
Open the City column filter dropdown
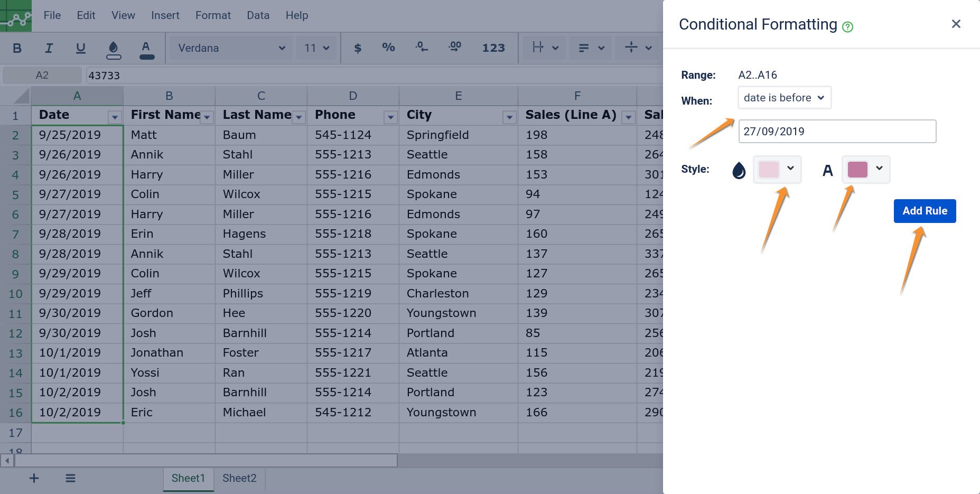[x=509, y=117]
